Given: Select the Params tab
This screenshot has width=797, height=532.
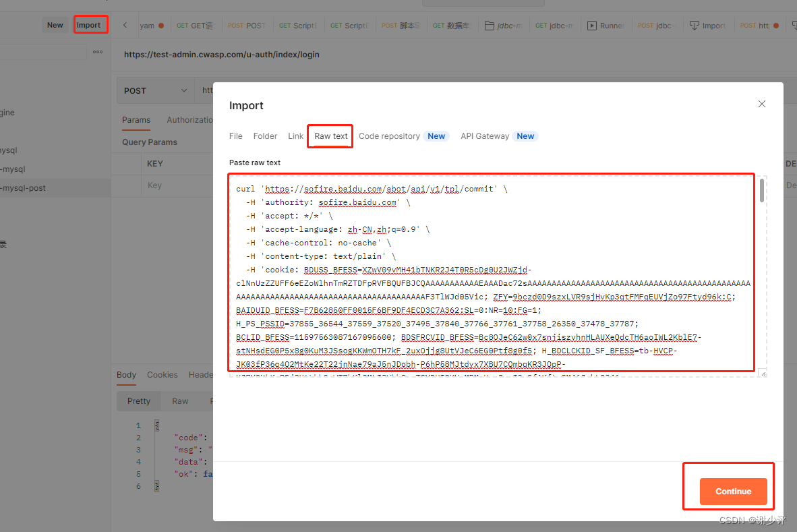Looking at the screenshot, I should pos(136,120).
